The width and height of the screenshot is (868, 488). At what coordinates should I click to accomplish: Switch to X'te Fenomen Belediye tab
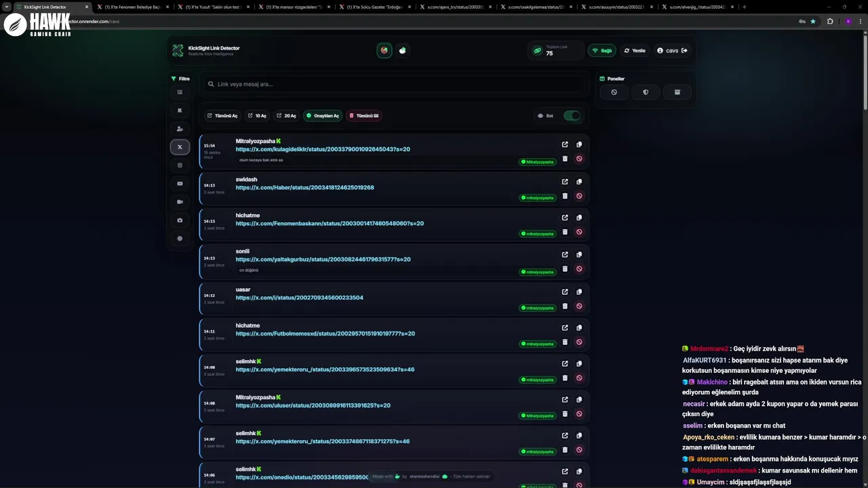(x=132, y=7)
